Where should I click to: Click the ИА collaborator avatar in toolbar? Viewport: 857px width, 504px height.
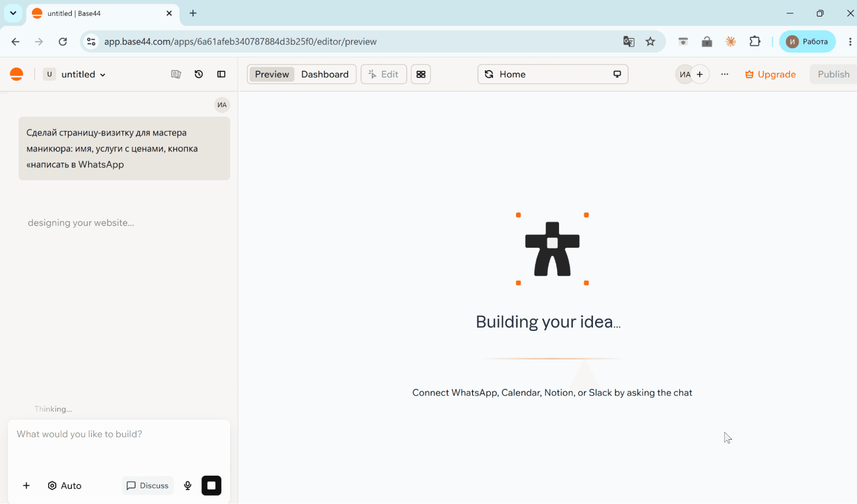[685, 74]
